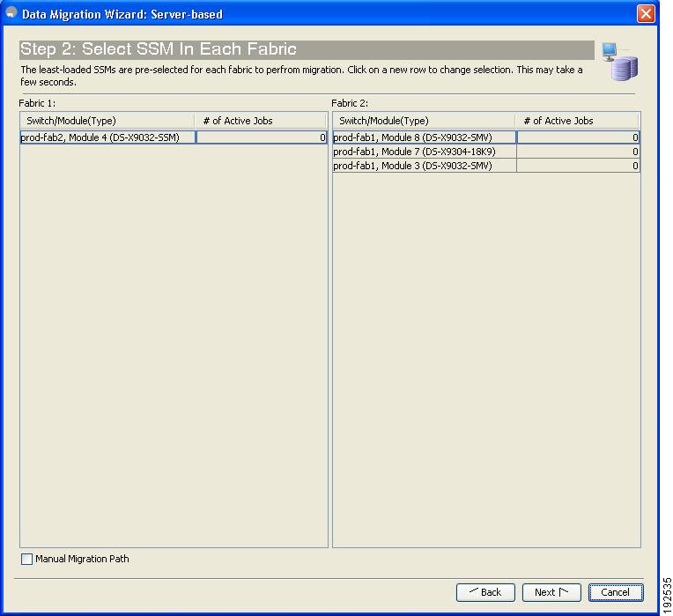The image size is (673, 616).
Task: Enable the Manual Migration Path checkbox
Action: tap(26, 559)
